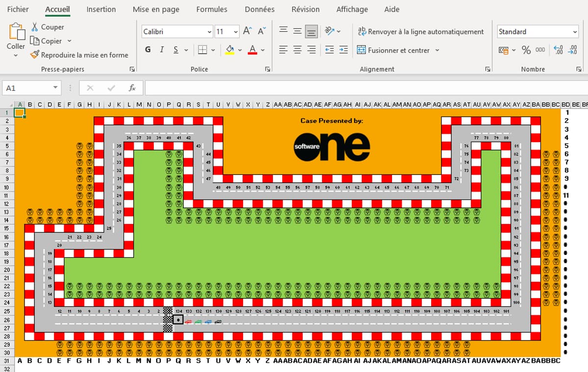Screen dimensions: 588x372
Task: Select center horizontal alignment button
Action: tap(297, 50)
